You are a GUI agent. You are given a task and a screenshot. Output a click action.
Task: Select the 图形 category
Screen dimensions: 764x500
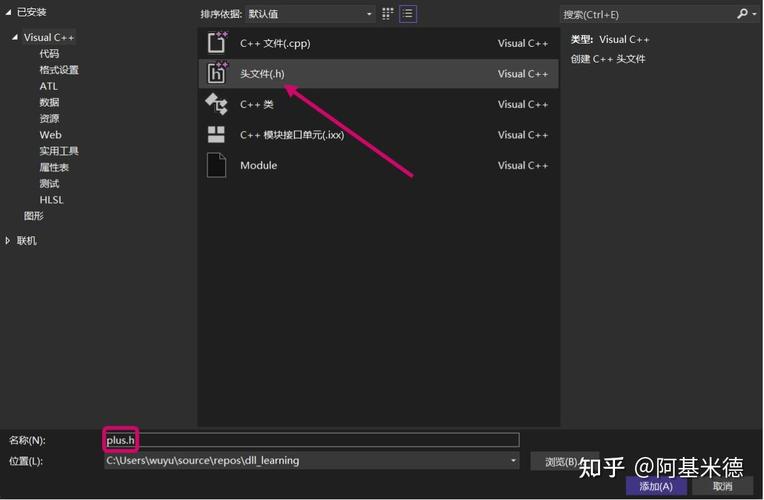tap(34, 216)
